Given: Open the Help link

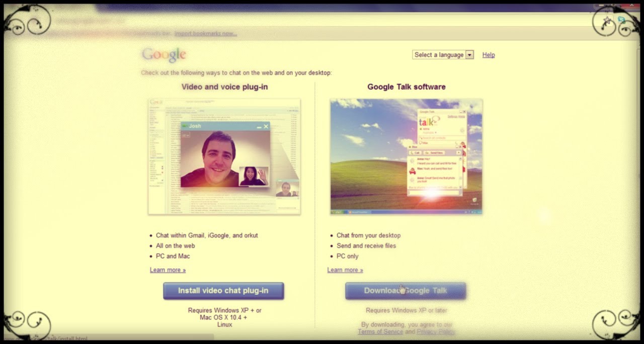Looking at the screenshot, I should 489,55.
